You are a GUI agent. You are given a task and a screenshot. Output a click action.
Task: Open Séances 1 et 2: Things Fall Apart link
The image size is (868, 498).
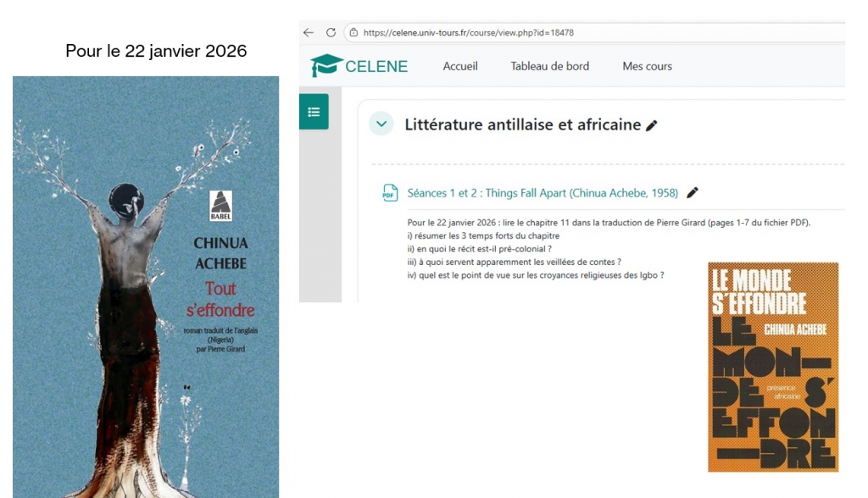pyautogui.click(x=542, y=193)
